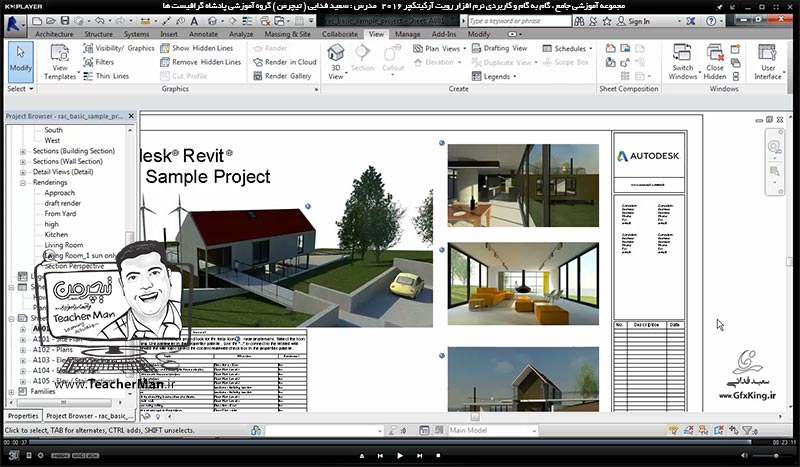Click the living room rendering thumbnail on sheet
This screenshot has height=467, width=800.
click(523, 284)
